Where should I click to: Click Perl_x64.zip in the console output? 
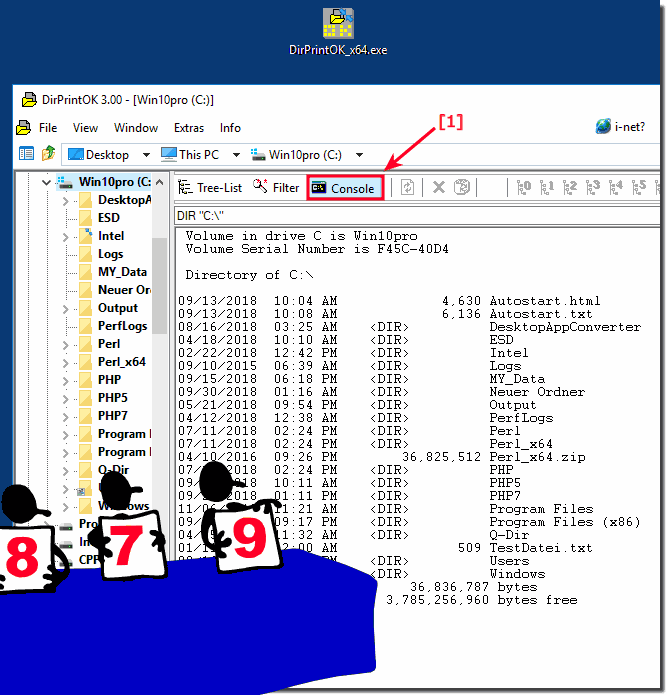pos(537,457)
